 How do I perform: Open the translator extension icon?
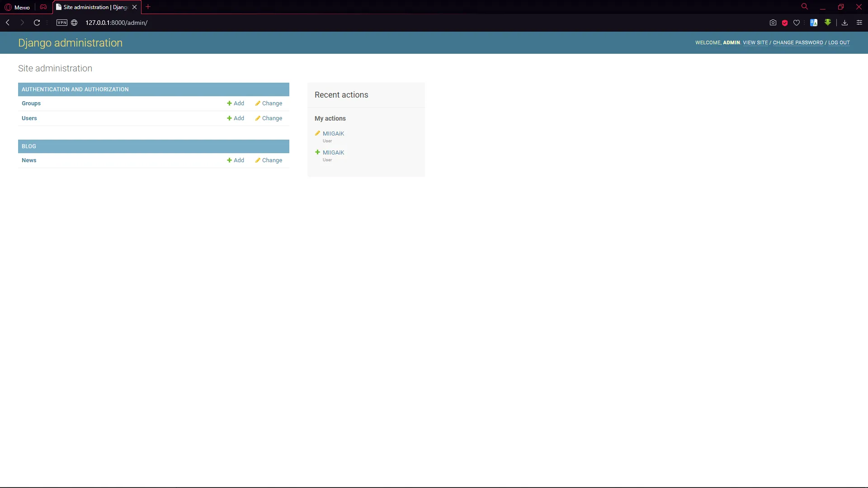click(x=814, y=23)
